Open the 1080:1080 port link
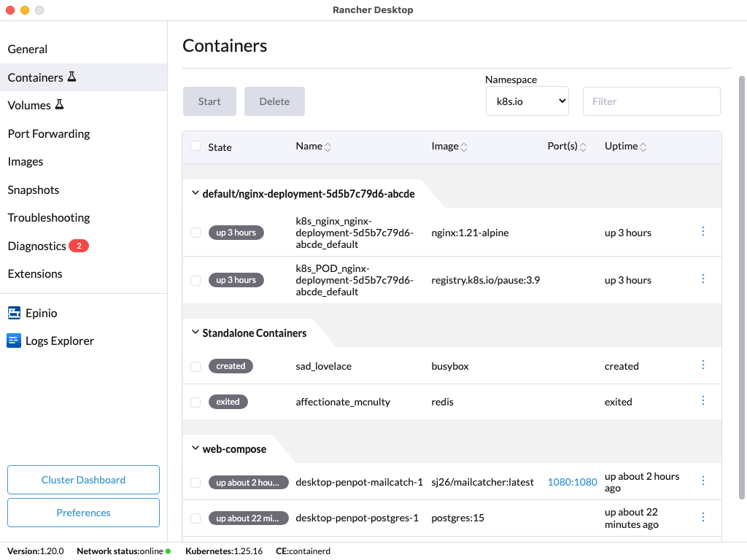 (x=572, y=481)
